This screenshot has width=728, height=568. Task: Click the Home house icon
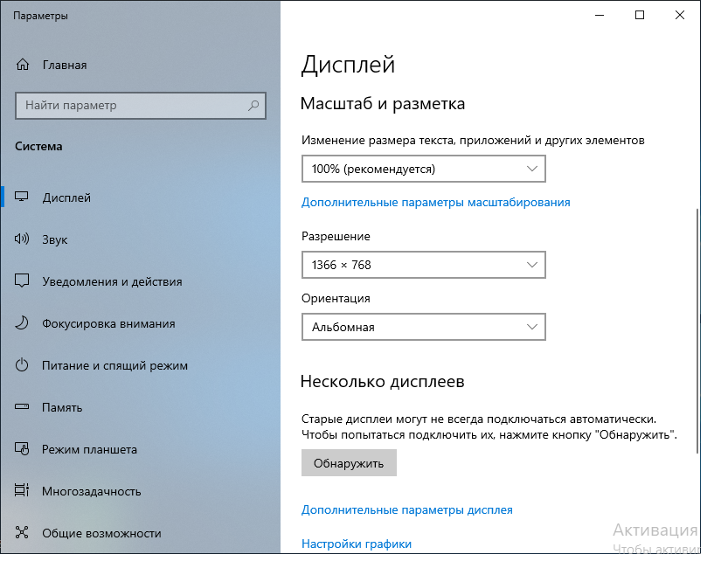23,65
